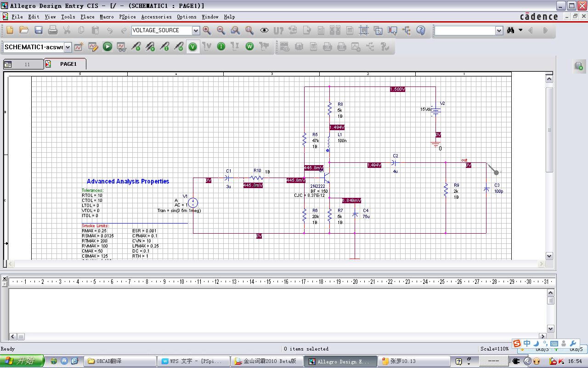Expand the VOLTAGE_SOURCE part dropdown
This screenshot has height=368, width=588.
click(196, 30)
